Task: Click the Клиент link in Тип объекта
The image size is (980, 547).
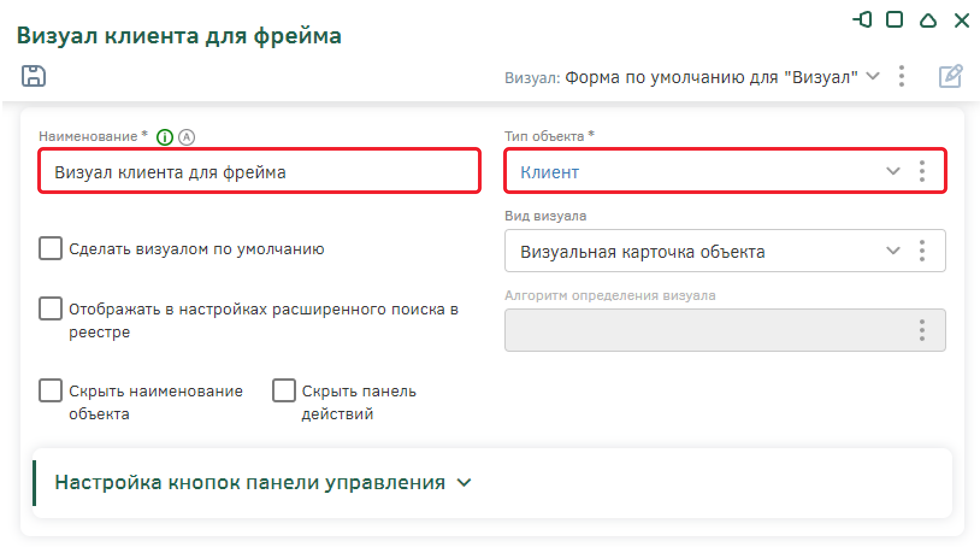Action: pos(550,172)
